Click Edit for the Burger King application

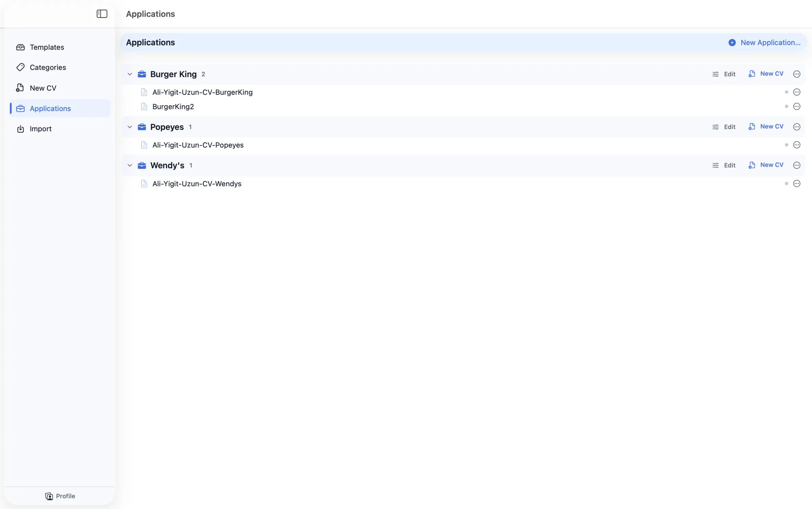pyautogui.click(x=724, y=74)
